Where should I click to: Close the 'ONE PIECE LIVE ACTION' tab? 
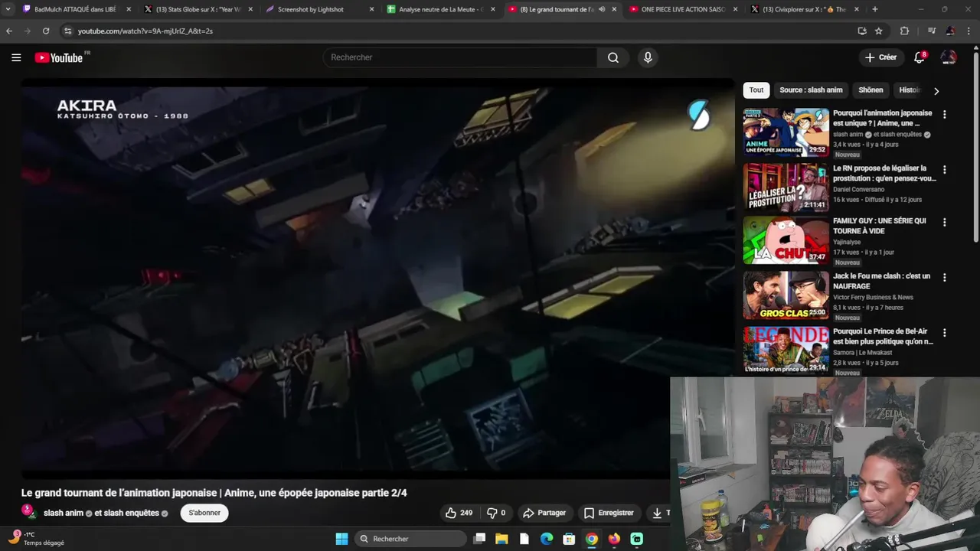[735, 9]
